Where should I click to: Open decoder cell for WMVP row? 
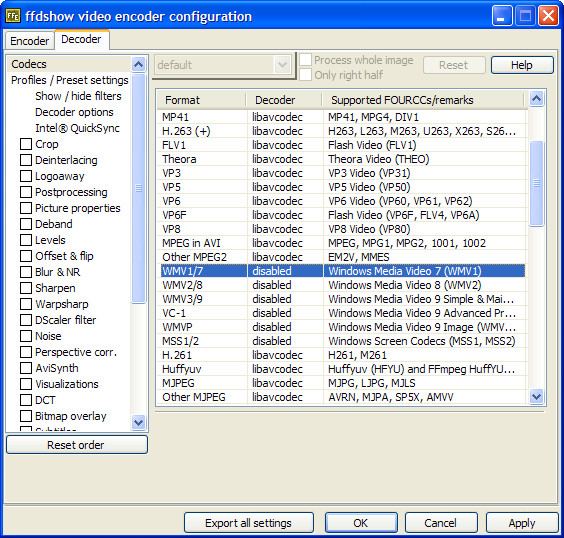285,327
